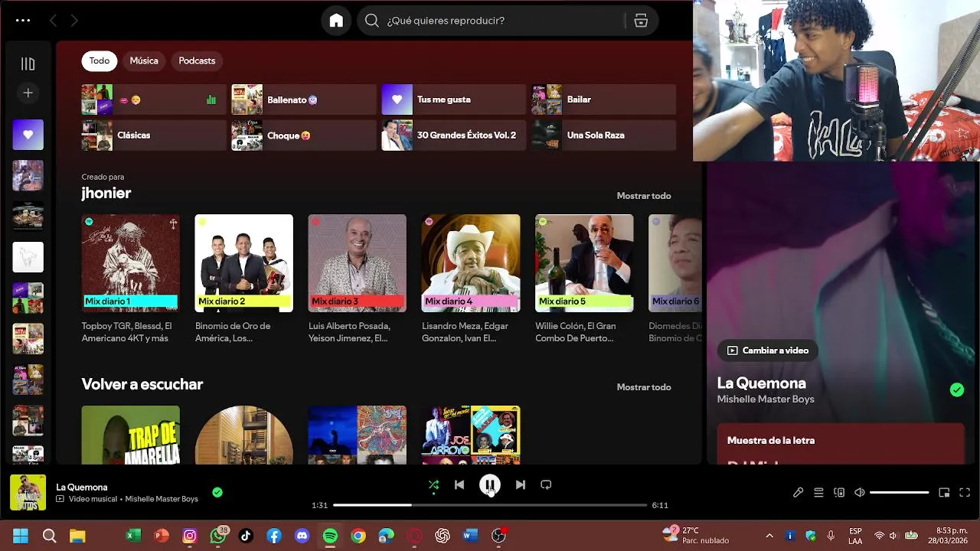This screenshot has width=980, height=551.
Task: Skip to next track
Action: click(x=521, y=484)
